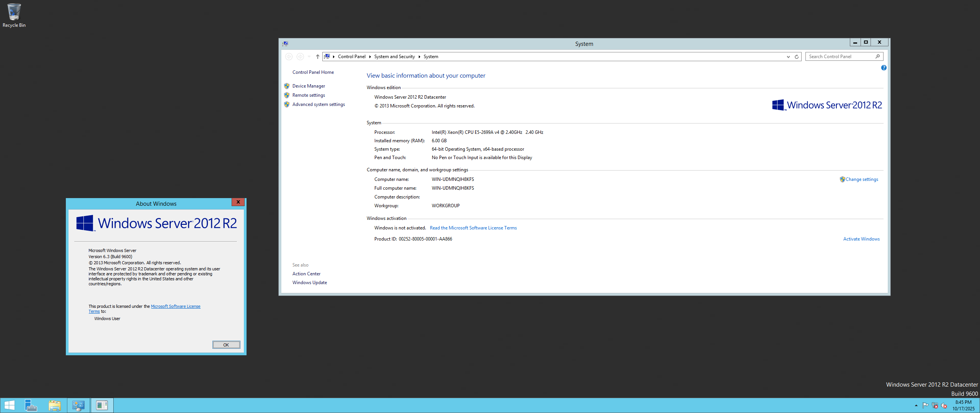This screenshot has height=413, width=980.
Task: Open File Explorer taskbar icon
Action: [x=55, y=405]
